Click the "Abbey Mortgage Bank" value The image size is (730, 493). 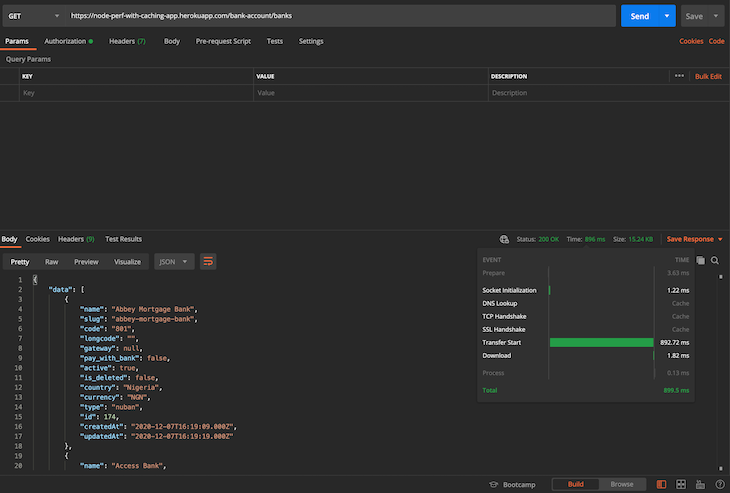click(154, 309)
